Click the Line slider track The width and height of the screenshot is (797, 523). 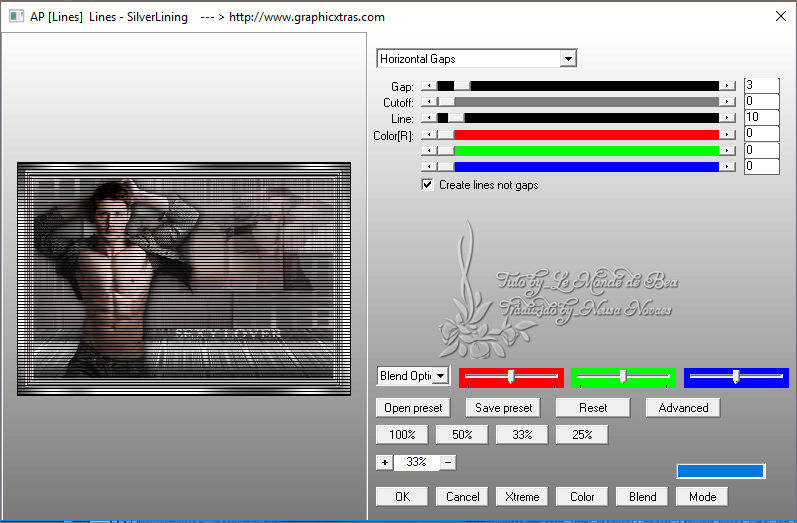(578, 118)
